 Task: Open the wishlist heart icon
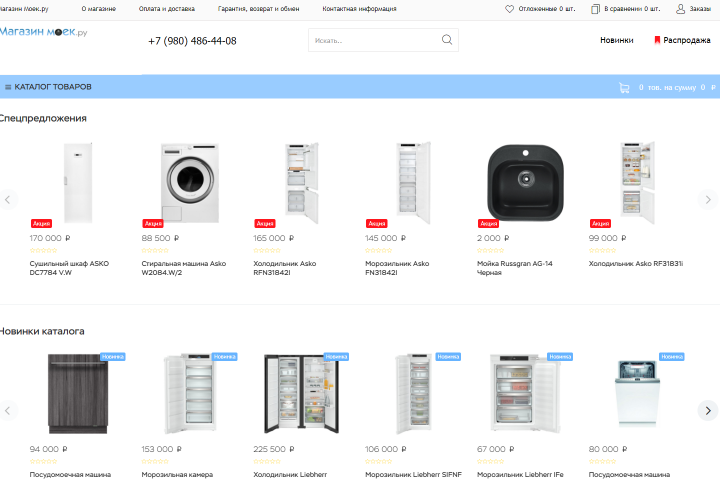coord(509,9)
